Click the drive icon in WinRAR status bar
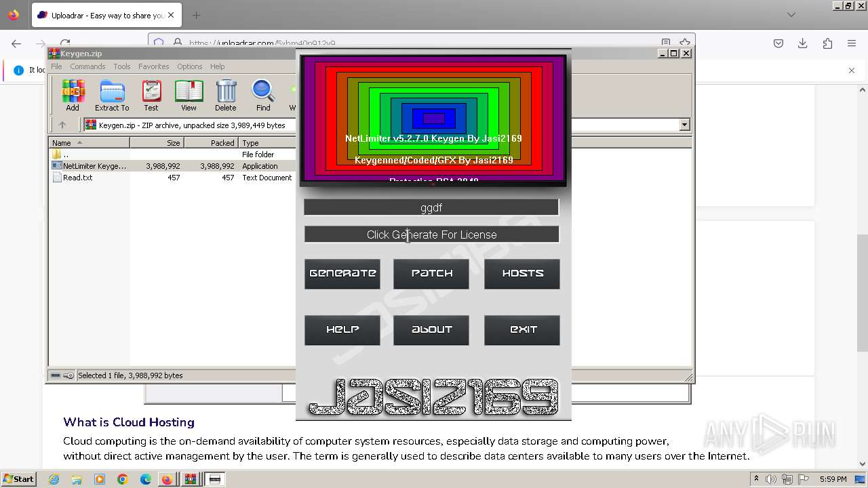868x488 pixels. (56, 375)
